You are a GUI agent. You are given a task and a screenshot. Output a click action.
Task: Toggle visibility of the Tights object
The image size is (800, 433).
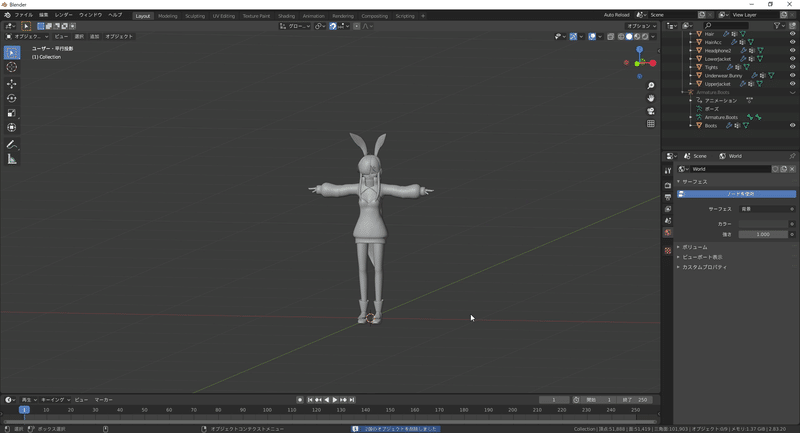[793, 67]
